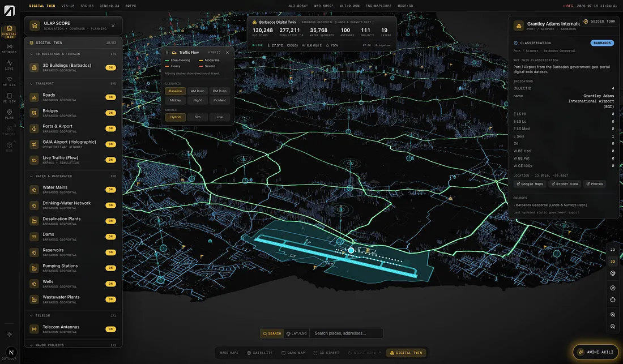Click the GAIA Airport plane icon
Image resolution: width=623 pixels, height=364 pixels.
point(34,144)
